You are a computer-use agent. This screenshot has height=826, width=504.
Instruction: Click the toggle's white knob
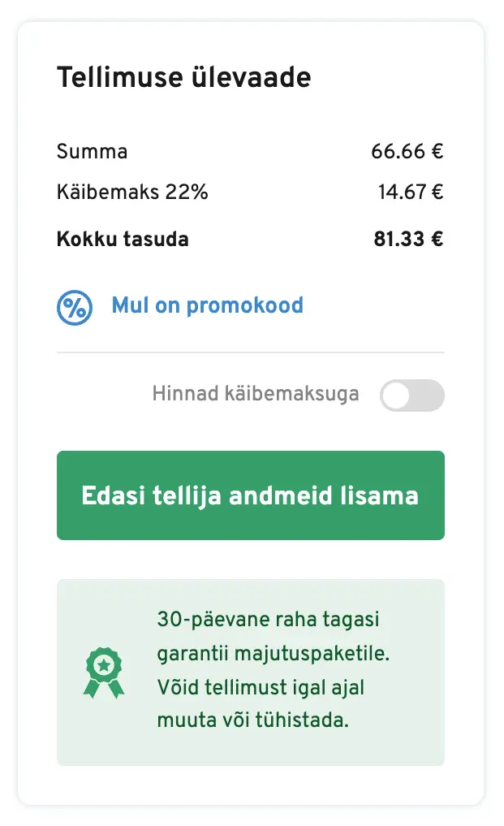point(398,396)
